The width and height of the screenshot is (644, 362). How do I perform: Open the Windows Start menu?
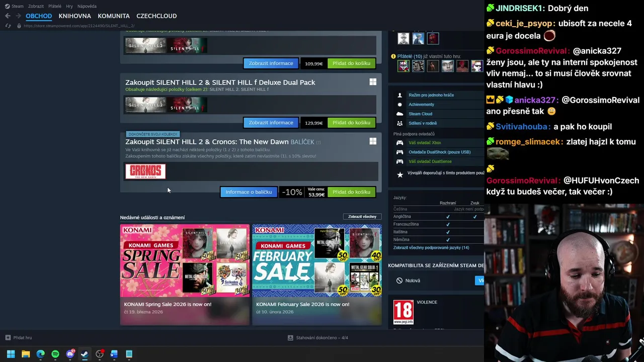click(x=11, y=354)
